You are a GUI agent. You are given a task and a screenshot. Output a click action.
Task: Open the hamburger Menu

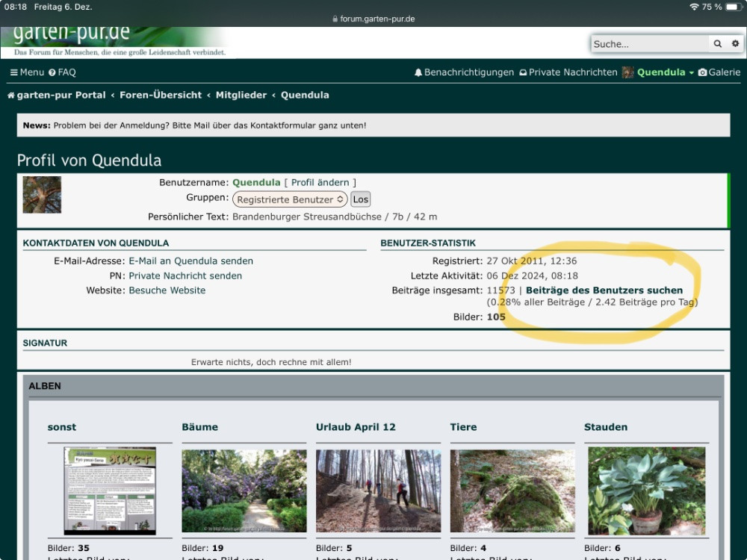27,72
